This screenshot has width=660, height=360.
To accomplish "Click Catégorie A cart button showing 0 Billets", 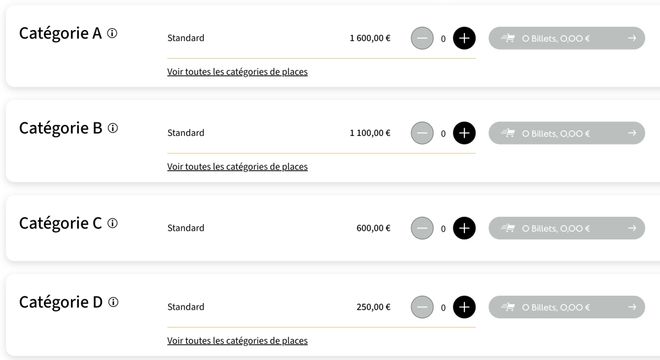I will click(567, 38).
